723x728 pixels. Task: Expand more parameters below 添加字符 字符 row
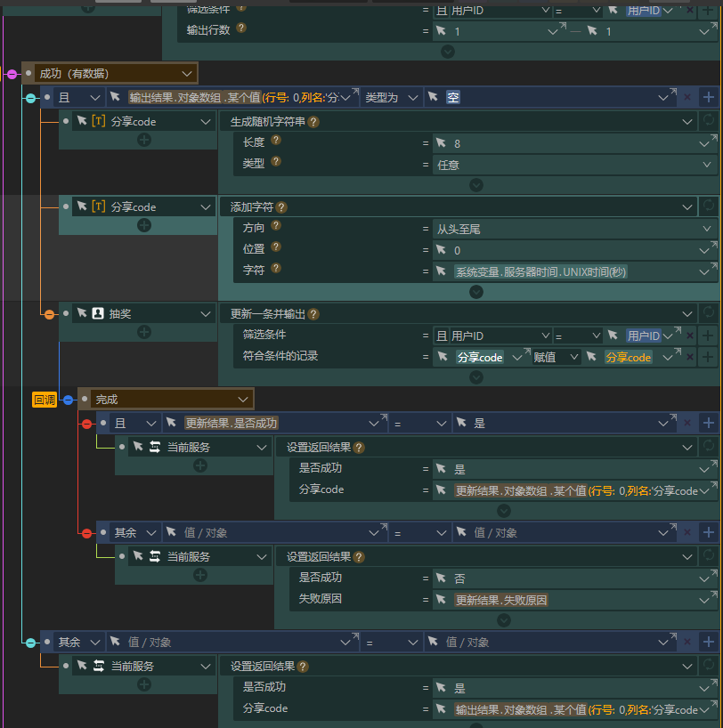tap(476, 292)
